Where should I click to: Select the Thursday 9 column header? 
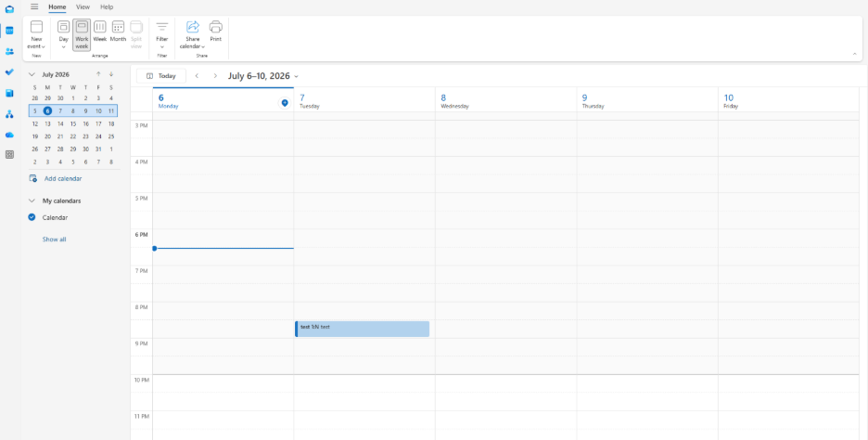click(x=647, y=100)
